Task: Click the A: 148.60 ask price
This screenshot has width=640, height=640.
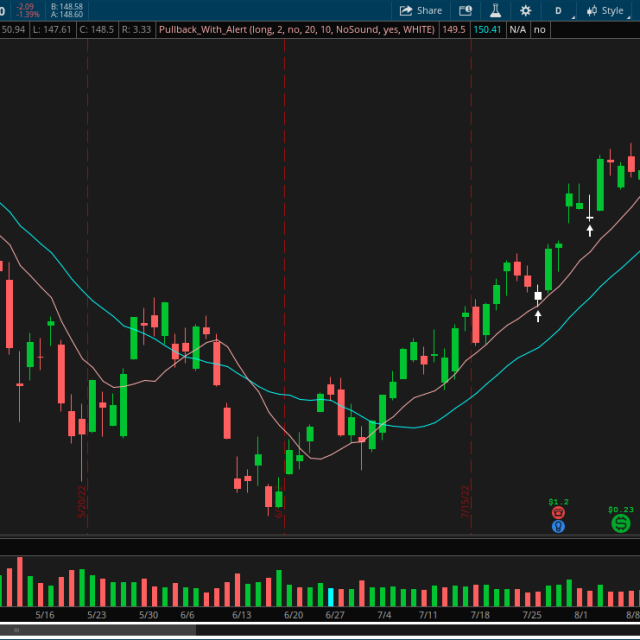Action: [x=67, y=14]
